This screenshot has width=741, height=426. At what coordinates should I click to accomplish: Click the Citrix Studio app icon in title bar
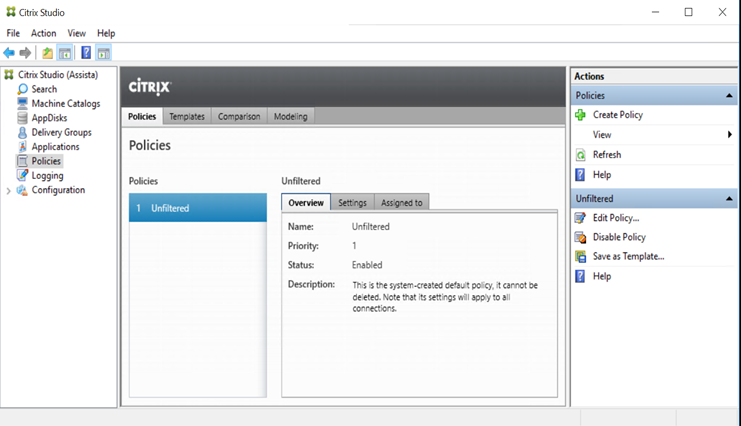(11, 12)
